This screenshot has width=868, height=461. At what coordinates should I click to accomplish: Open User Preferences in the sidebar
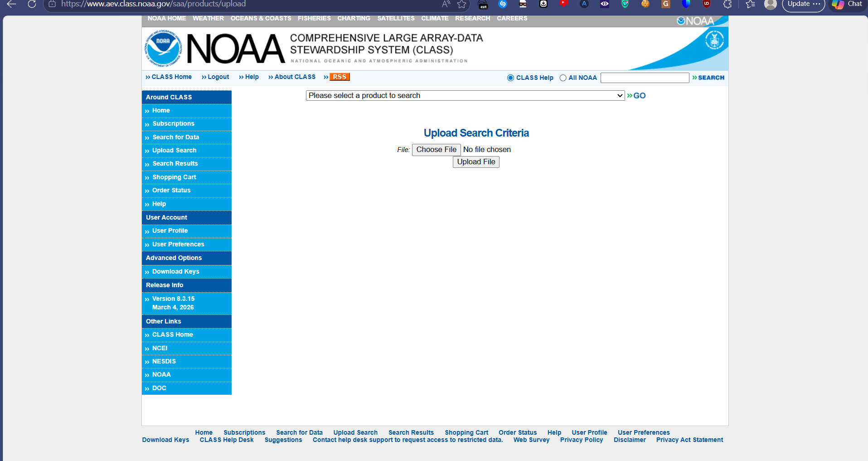coord(178,244)
